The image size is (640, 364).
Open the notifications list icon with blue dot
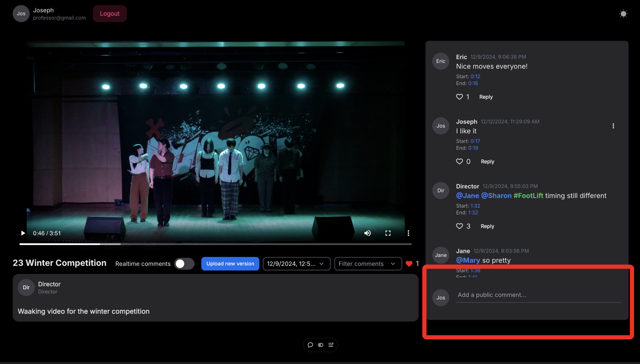pyautogui.click(x=330, y=345)
